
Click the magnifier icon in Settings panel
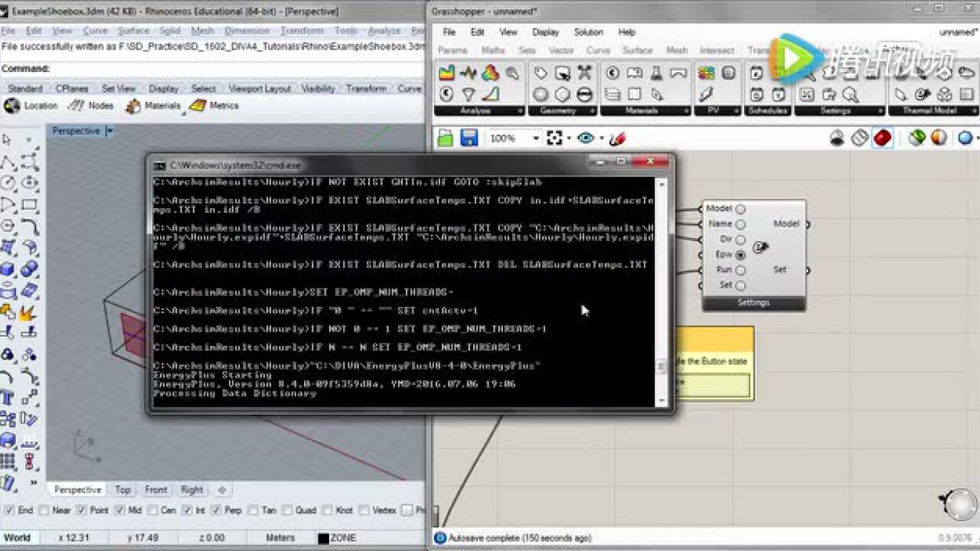[850, 95]
